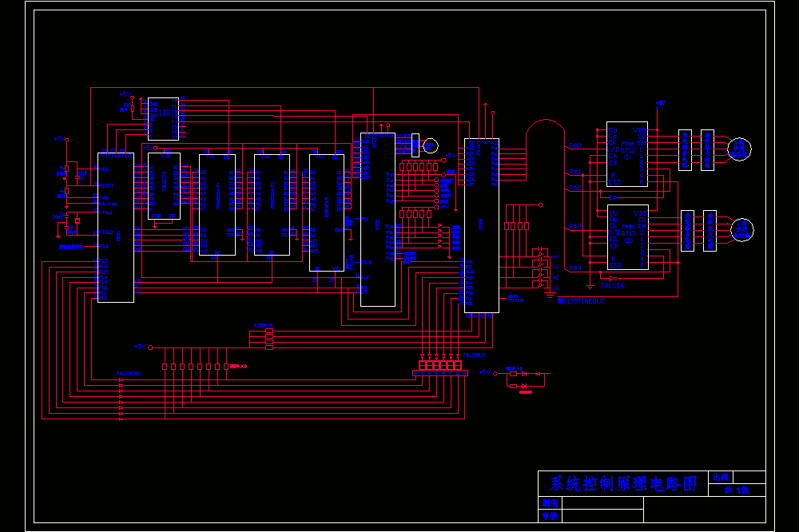Select the PA0 signal label
Viewport: 799px width, 532px height.
click(575, 145)
